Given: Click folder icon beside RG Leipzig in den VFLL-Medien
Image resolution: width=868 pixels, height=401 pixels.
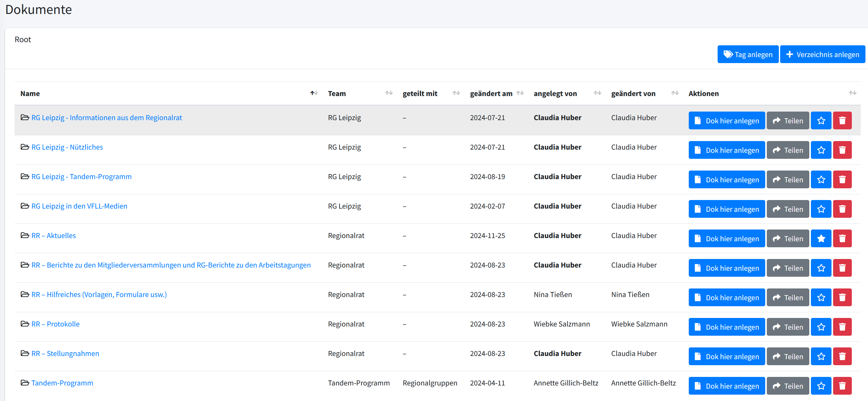Looking at the screenshot, I should (x=25, y=206).
